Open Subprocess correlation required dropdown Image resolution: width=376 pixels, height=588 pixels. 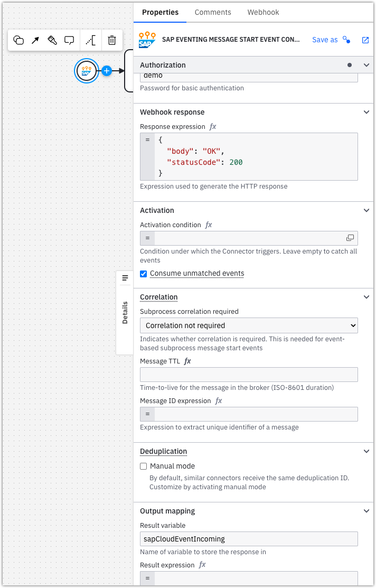coord(249,325)
